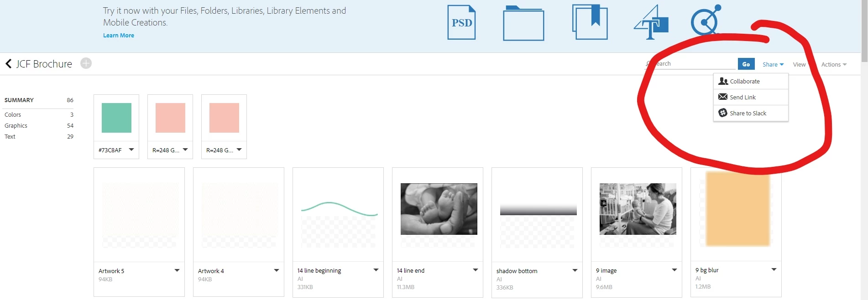Screen dimensions: 868x300
Task: Go back using the arrow beside JCF Brochure
Action: (8, 63)
